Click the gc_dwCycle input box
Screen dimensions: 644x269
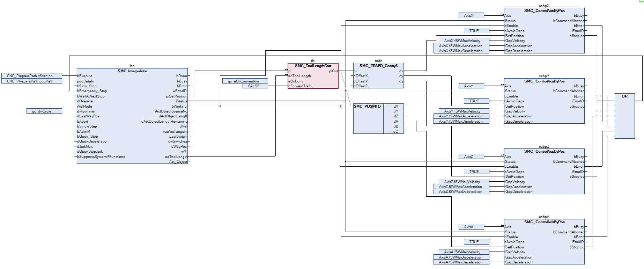[44, 111]
